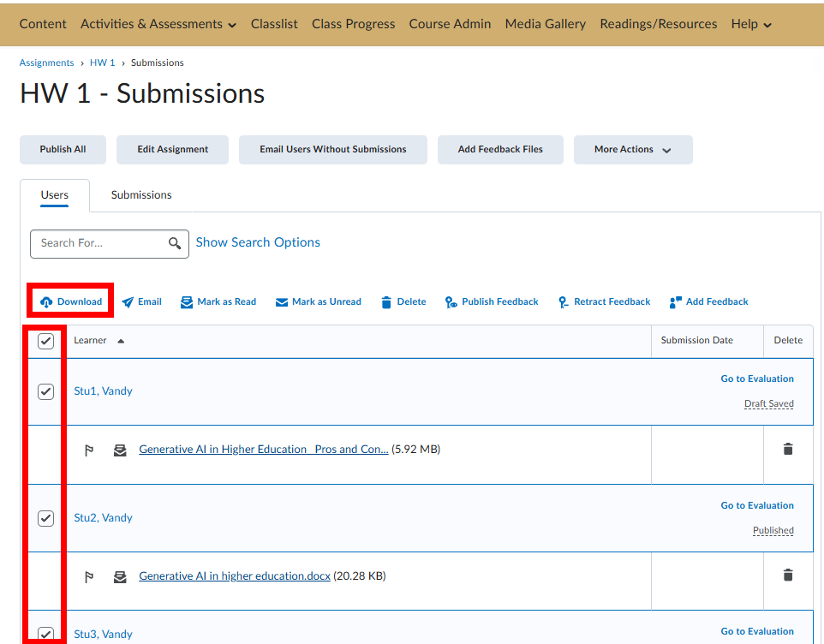Expand the Help menu in navbar

pyautogui.click(x=751, y=24)
